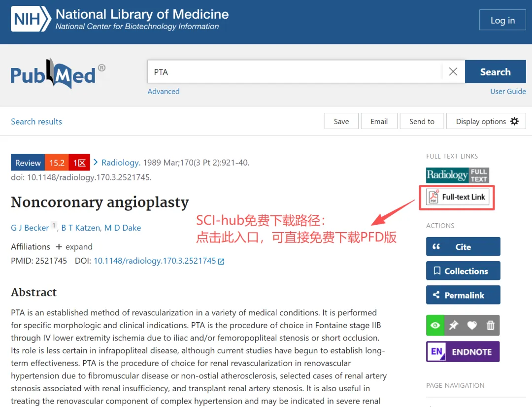Click the 1区 ranking badge
The image size is (532, 407).
[x=79, y=163]
